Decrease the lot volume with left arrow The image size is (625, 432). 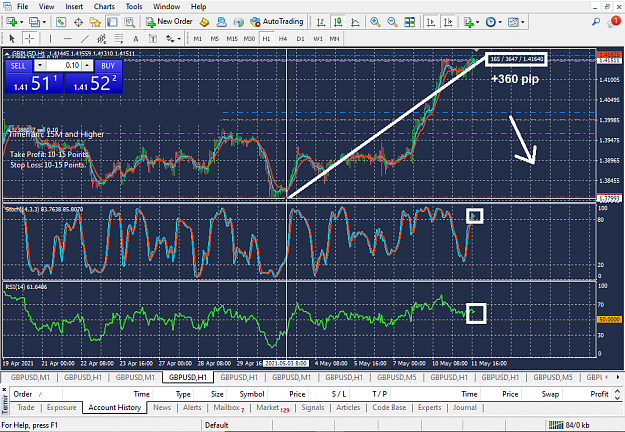pos(40,65)
